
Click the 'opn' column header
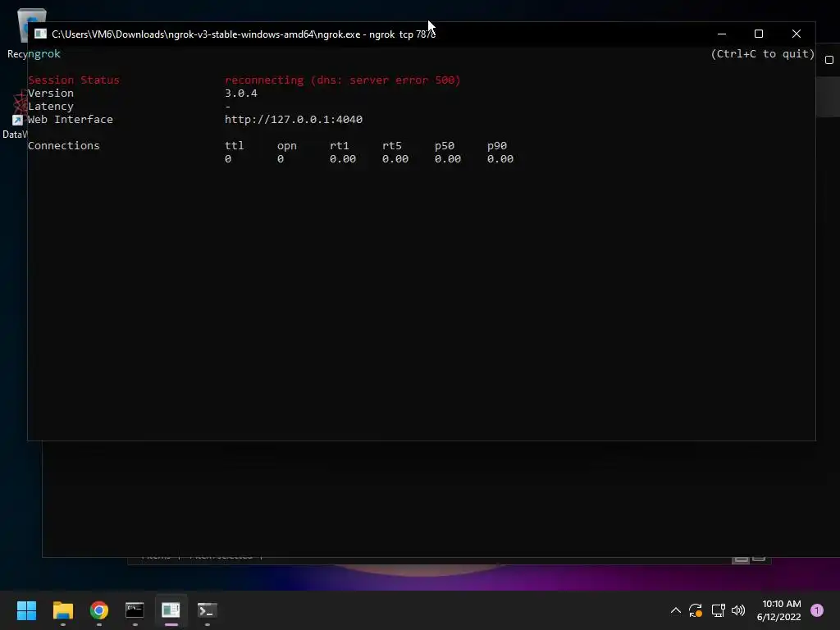pyautogui.click(x=286, y=146)
